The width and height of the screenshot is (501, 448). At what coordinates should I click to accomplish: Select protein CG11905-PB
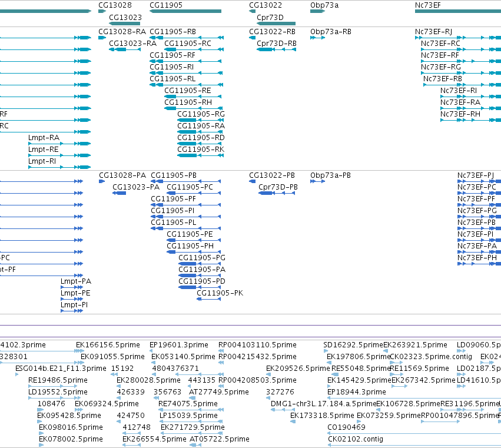(x=174, y=175)
